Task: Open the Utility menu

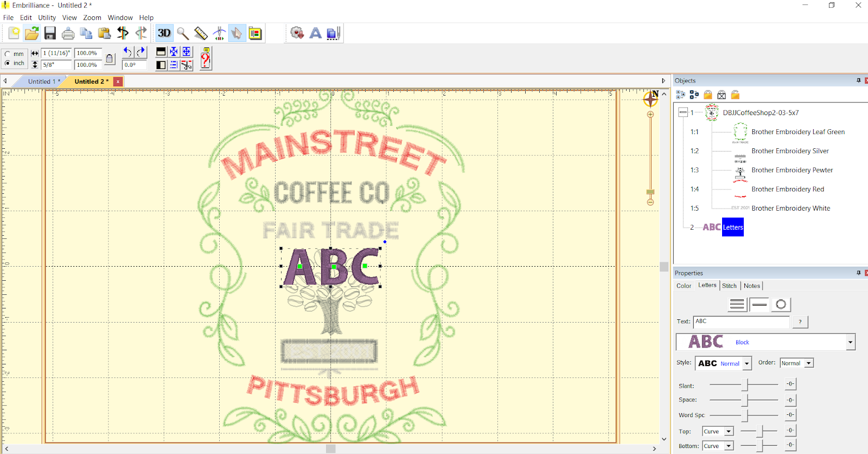Action: pyautogui.click(x=47, y=17)
